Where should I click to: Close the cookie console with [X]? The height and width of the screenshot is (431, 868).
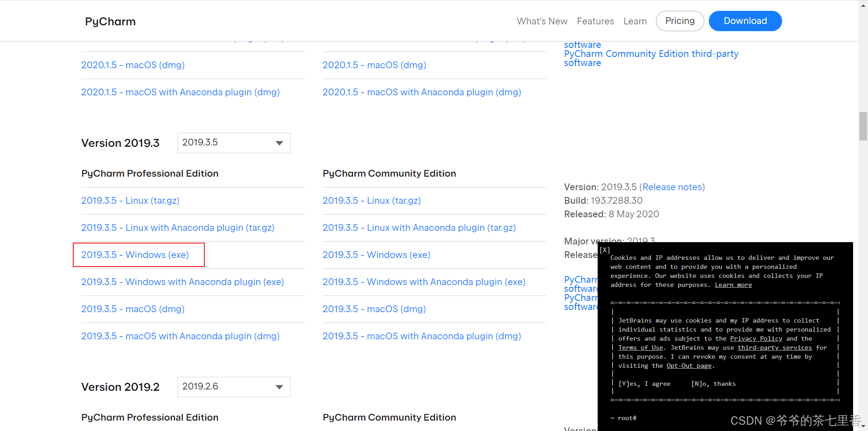pos(605,250)
